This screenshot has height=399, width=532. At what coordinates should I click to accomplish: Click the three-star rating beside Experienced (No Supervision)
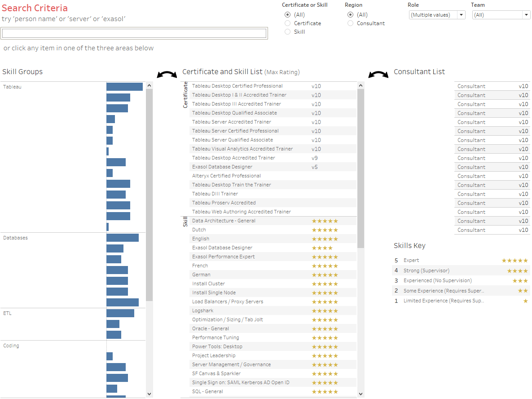coord(519,281)
